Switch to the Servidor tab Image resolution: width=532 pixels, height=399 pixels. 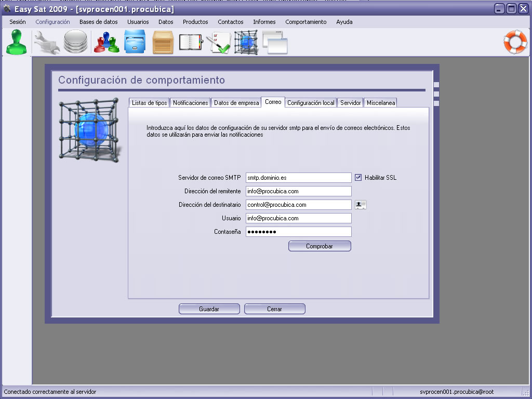[351, 103]
